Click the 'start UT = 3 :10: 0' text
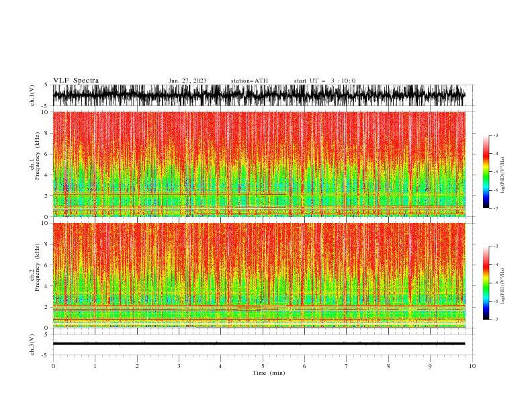 tap(324, 81)
